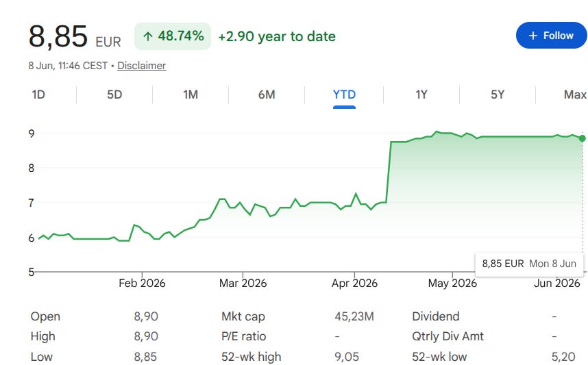The width and height of the screenshot is (588, 365).
Task: Show the 1Y chart range
Action: [x=421, y=95]
